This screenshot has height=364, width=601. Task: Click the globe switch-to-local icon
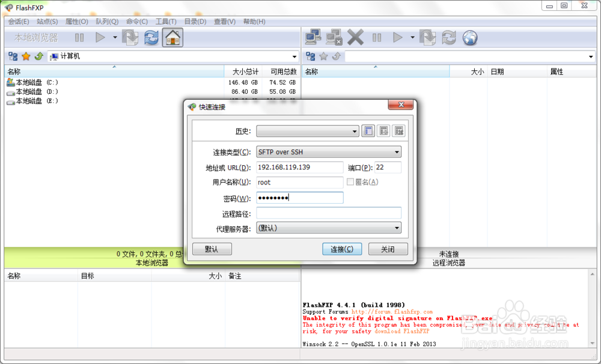pos(470,38)
